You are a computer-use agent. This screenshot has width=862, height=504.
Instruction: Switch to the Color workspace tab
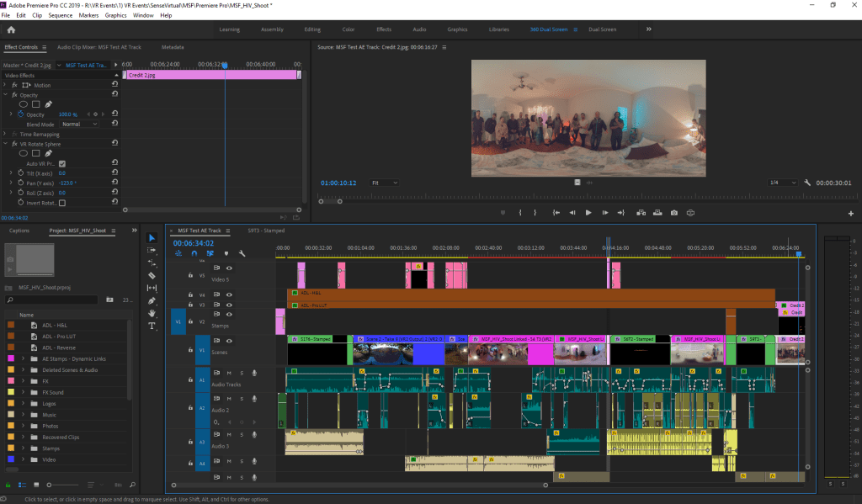pyautogui.click(x=348, y=29)
